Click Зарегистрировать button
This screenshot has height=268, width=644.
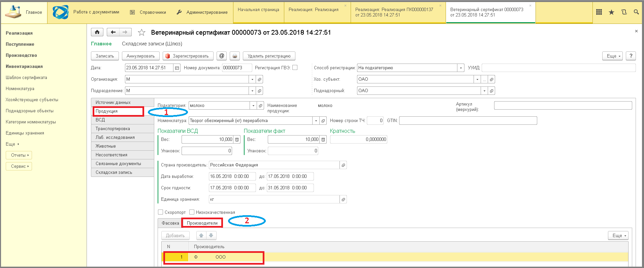click(x=188, y=56)
